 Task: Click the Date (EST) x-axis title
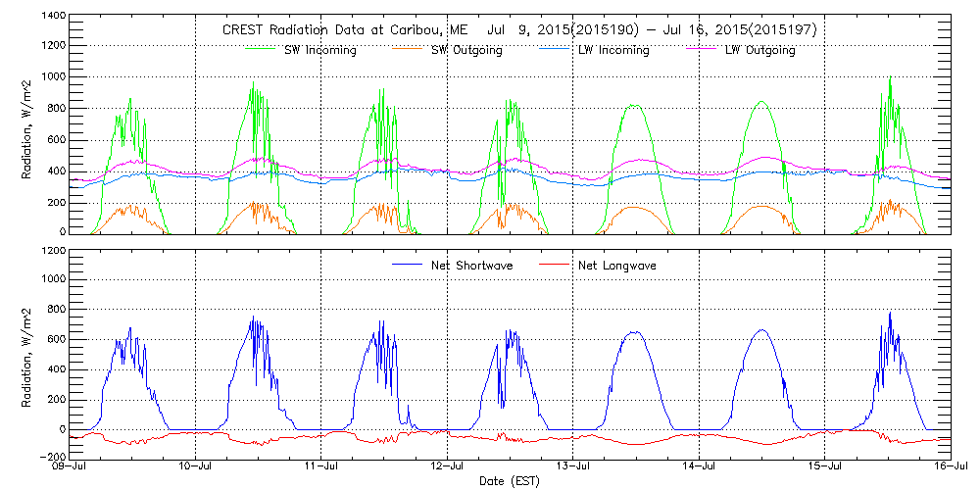pos(511,481)
